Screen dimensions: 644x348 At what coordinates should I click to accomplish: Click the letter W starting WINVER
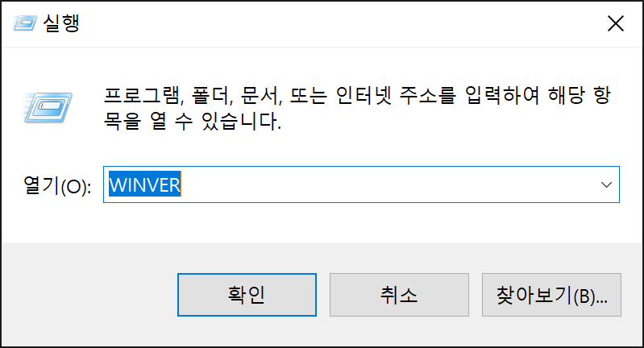pos(117,184)
